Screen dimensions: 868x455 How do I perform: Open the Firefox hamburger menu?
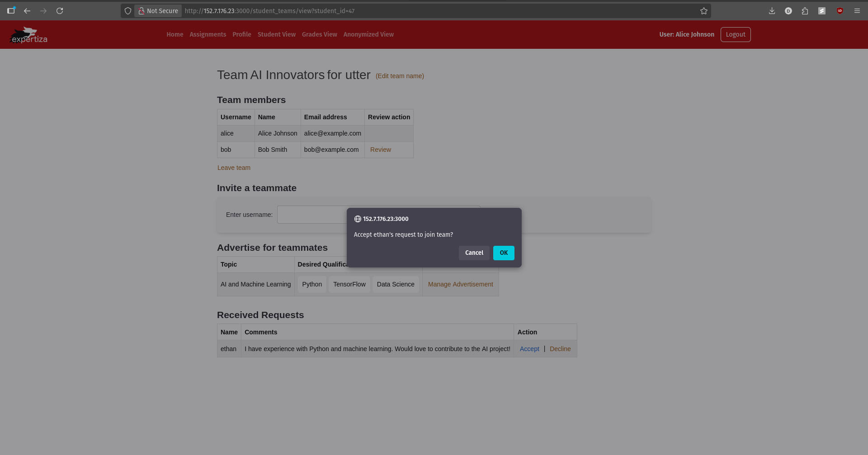pyautogui.click(x=857, y=11)
